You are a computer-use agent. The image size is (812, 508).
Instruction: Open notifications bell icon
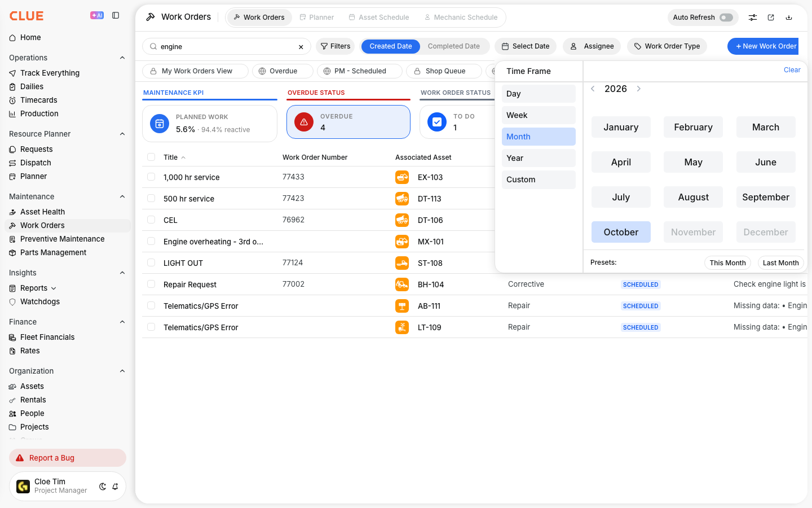[115, 487]
